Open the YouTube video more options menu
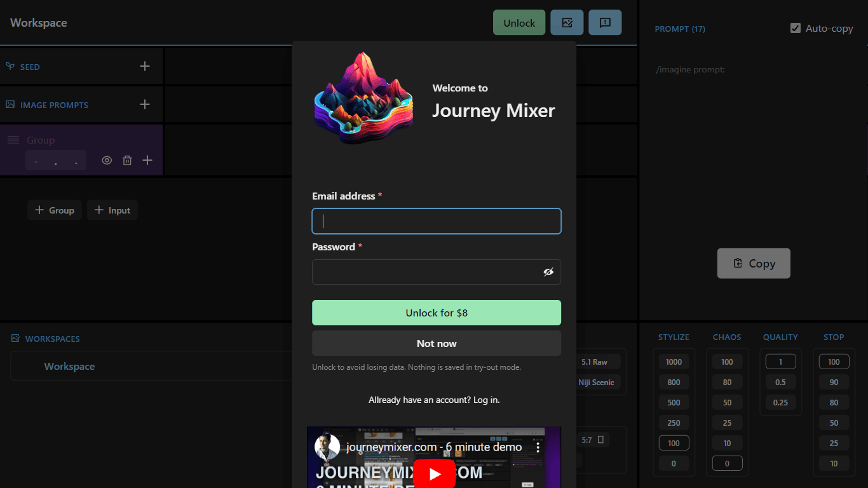Viewport: 868px width, 488px height. pos(538,447)
